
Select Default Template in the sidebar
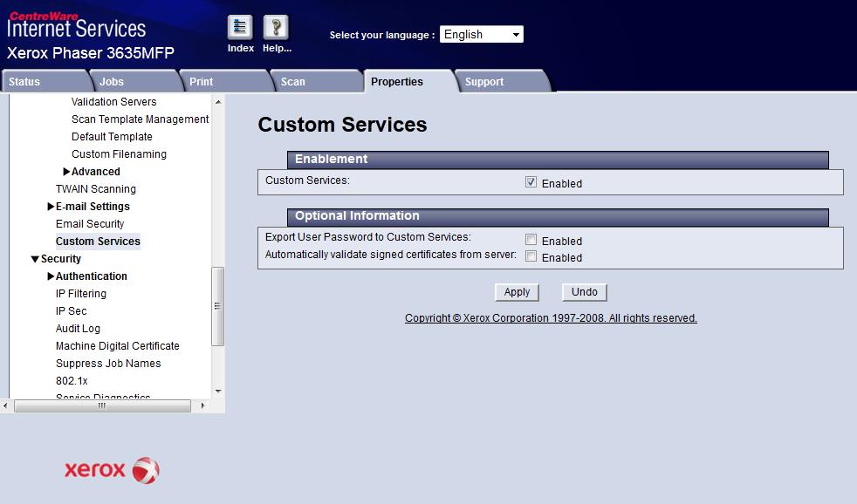point(112,137)
